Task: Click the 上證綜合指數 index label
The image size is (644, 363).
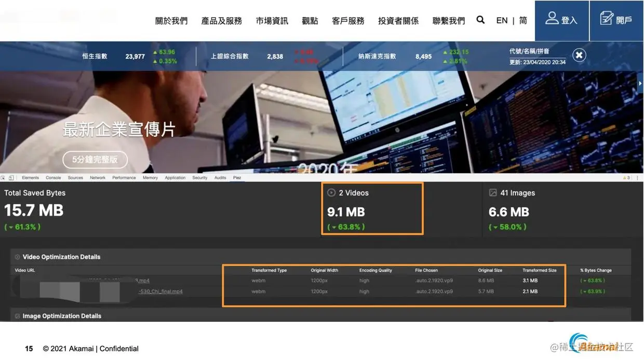Action: [x=230, y=56]
